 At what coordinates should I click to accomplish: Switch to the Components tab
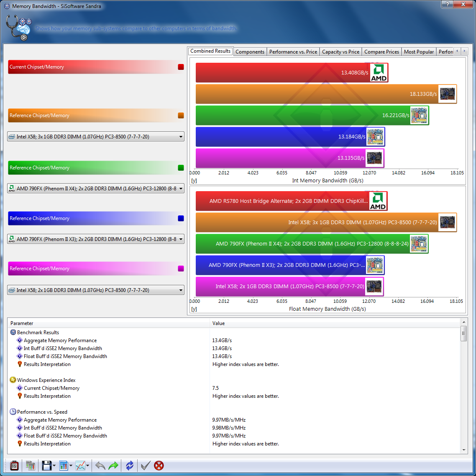pyautogui.click(x=250, y=51)
